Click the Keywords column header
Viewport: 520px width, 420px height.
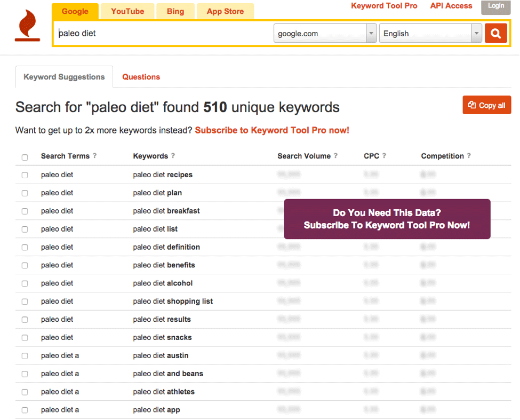[150, 156]
